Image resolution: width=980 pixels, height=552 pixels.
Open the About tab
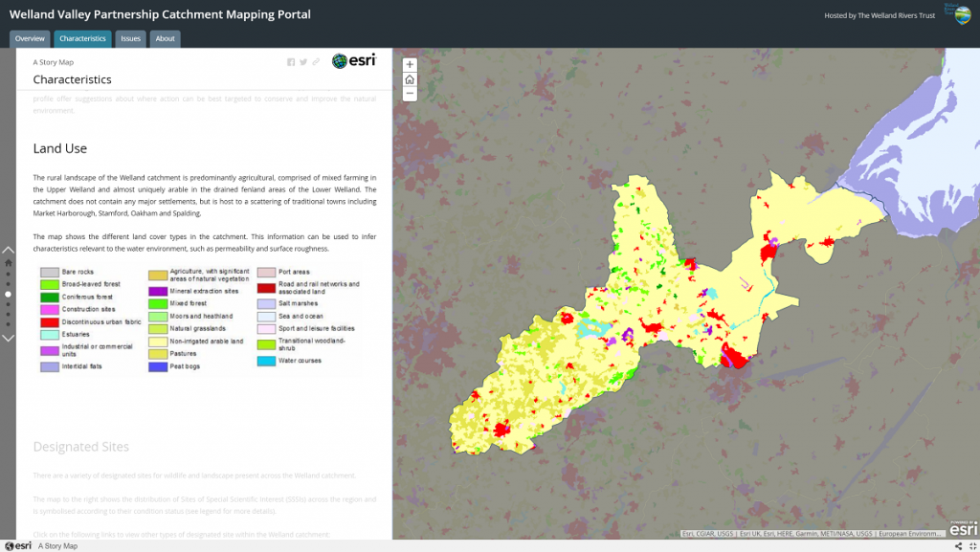[165, 39]
